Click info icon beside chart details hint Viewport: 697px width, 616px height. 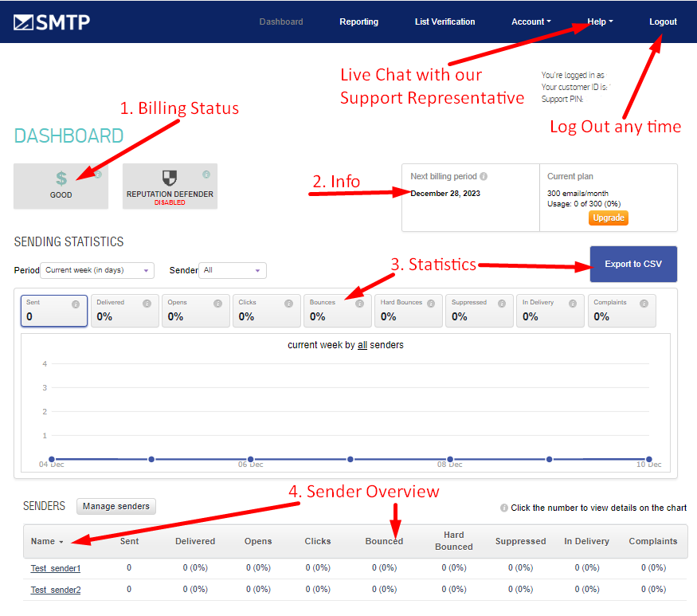[x=504, y=508]
